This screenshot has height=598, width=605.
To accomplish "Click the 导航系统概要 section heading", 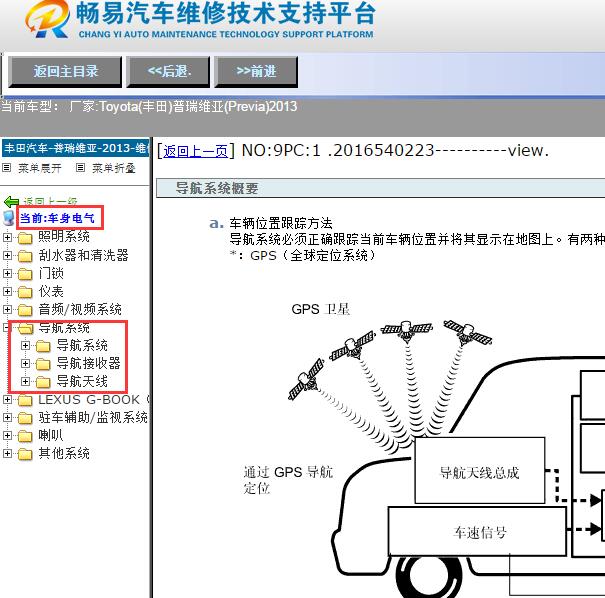I will click(217, 189).
